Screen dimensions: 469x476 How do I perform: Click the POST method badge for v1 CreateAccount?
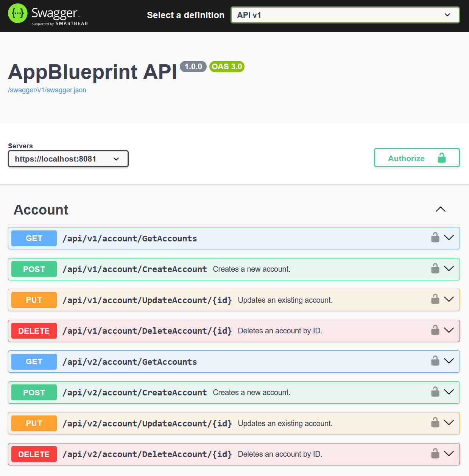coord(34,269)
